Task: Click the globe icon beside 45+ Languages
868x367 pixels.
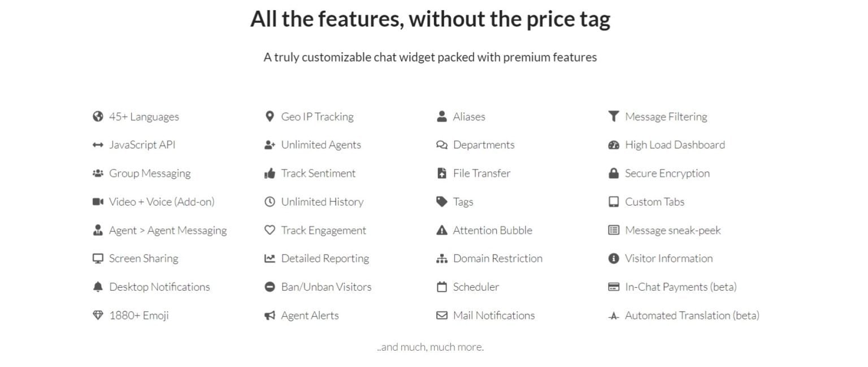Action: pos(98,116)
